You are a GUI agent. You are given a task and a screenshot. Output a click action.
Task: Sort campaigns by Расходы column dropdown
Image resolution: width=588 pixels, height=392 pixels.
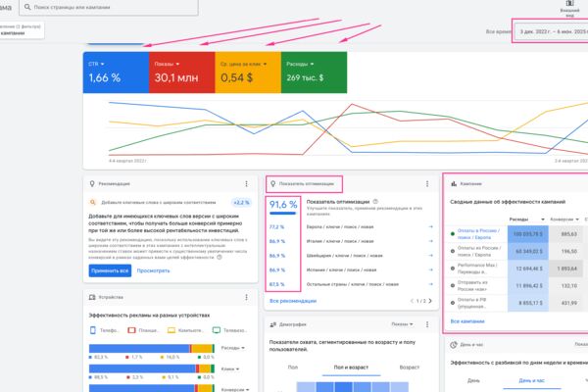pos(527,220)
